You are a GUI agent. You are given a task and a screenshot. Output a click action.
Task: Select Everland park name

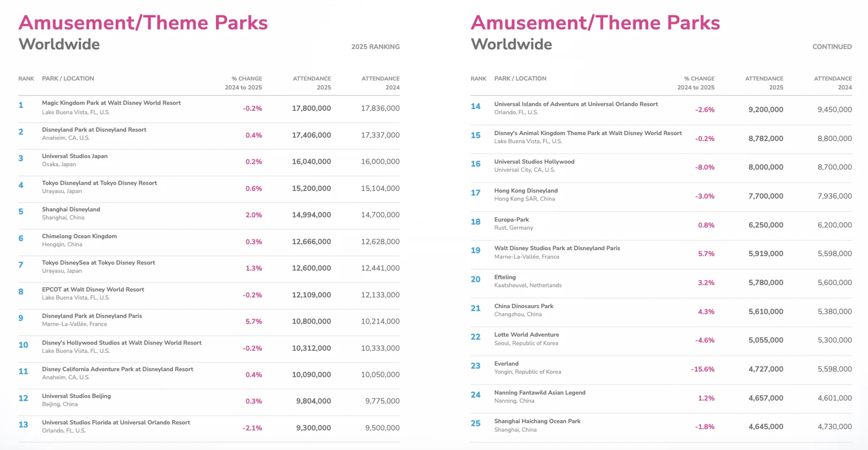point(506,364)
